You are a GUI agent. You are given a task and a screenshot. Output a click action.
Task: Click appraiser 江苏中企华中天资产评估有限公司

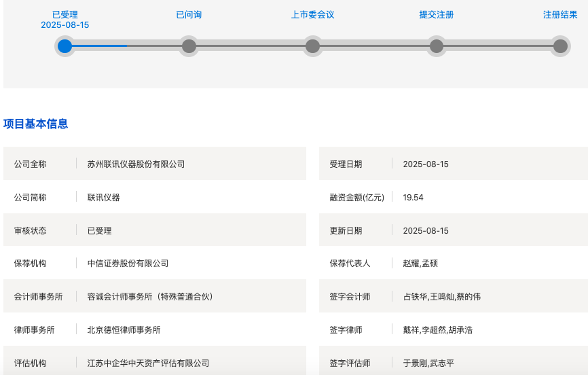[148, 363]
